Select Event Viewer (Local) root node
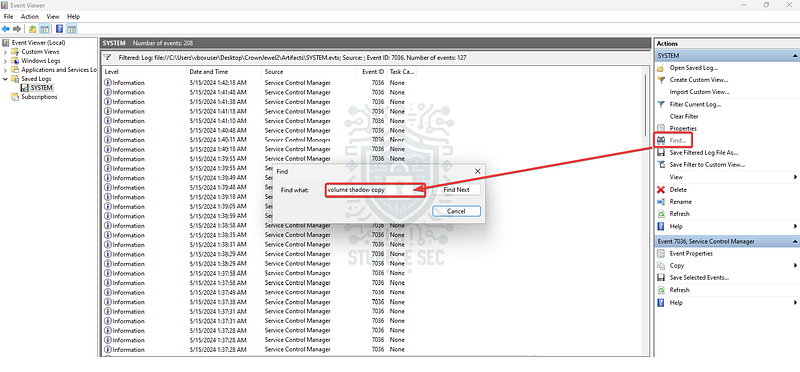 tap(38, 43)
